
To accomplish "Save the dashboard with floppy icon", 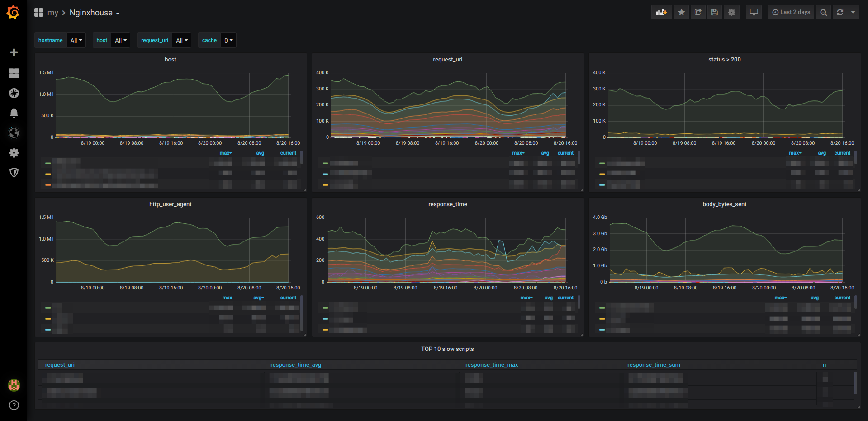I will point(715,12).
